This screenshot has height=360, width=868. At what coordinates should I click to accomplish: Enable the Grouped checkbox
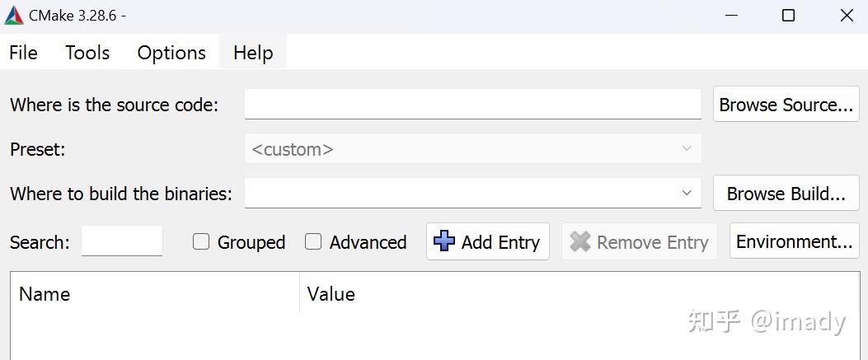201,241
